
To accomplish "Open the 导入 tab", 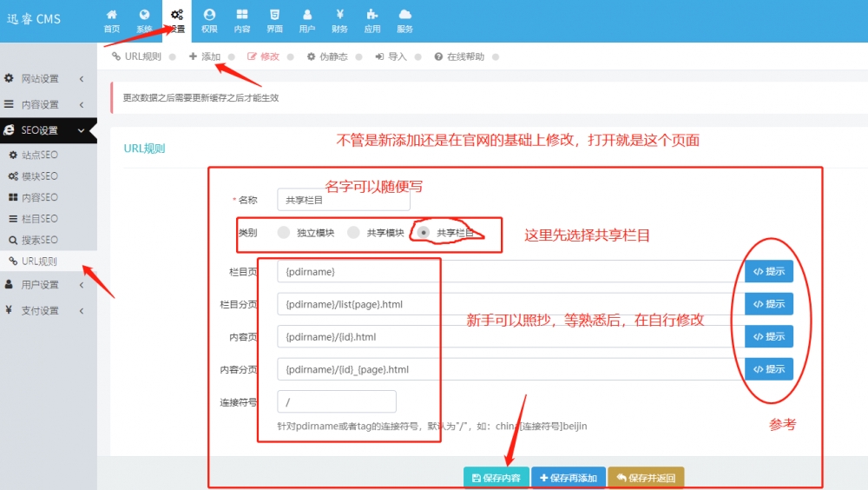I will coord(391,56).
